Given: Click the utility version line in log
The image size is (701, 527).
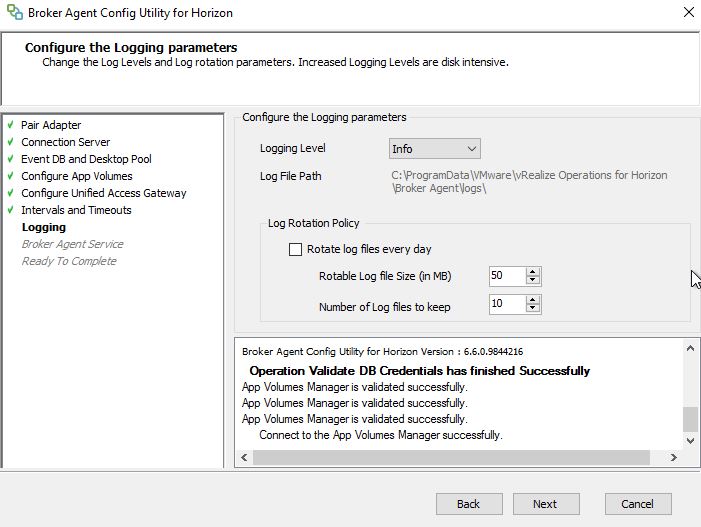Looking at the screenshot, I should 382,352.
